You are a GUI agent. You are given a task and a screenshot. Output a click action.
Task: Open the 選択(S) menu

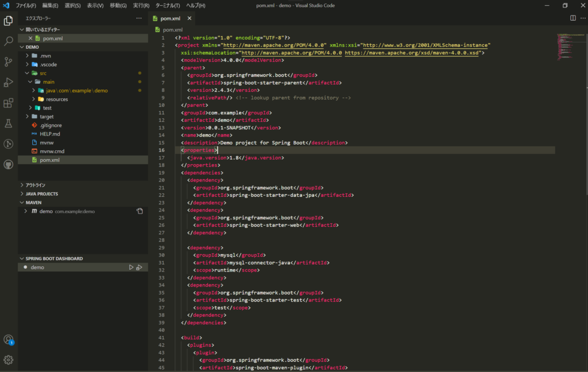click(x=72, y=6)
